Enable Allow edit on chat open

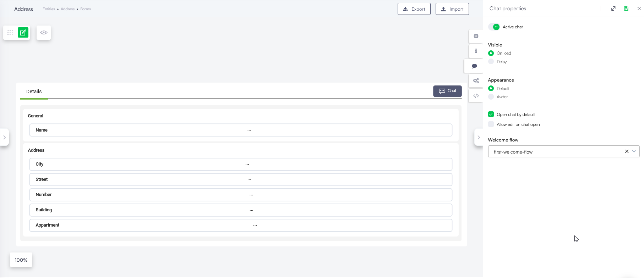pos(491,124)
